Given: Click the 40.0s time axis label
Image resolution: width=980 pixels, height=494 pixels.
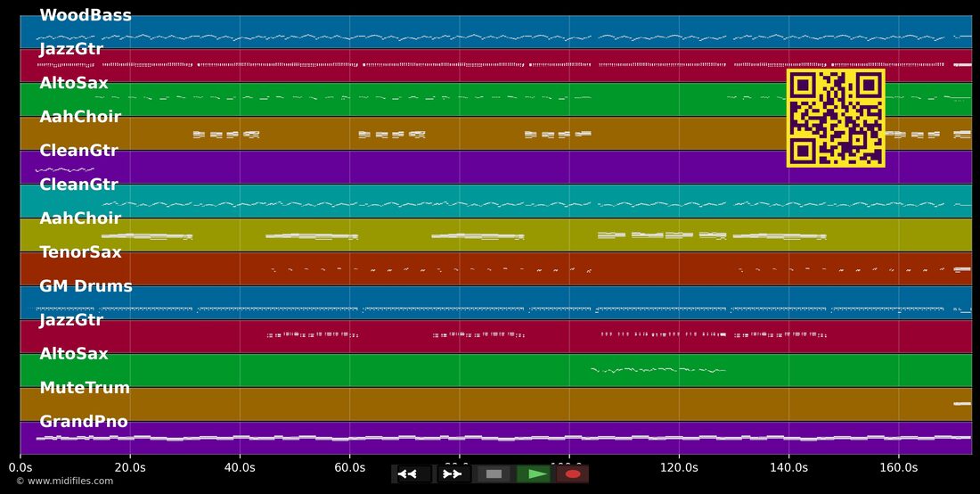Looking at the screenshot, I should click(240, 467).
